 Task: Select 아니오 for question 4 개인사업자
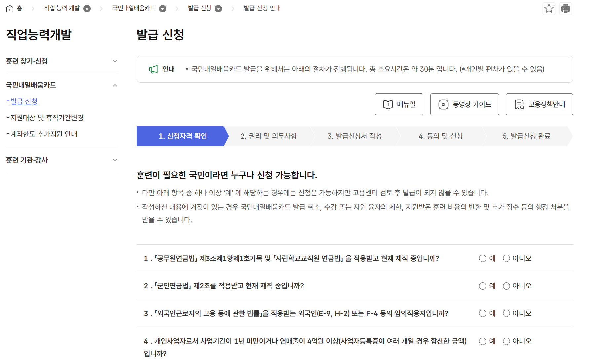point(506,341)
